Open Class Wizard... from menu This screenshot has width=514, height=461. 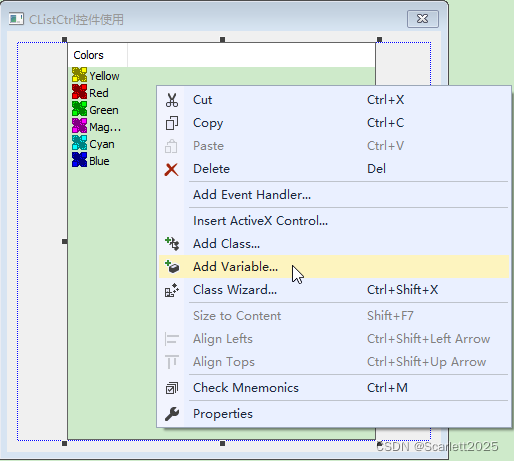click(334, 290)
